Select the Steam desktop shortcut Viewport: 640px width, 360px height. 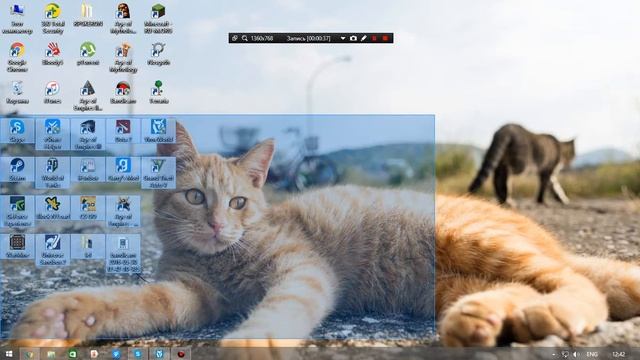(17, 169)
